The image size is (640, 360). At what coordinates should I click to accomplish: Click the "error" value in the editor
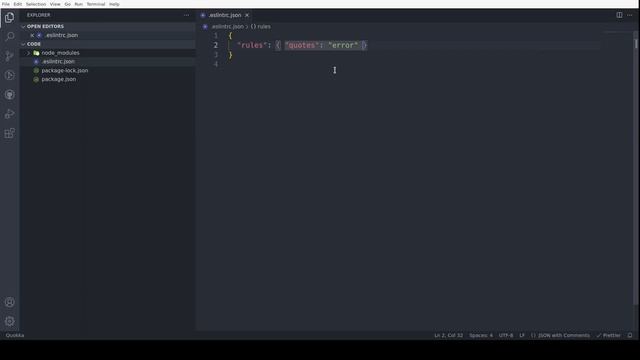point(343,45)
